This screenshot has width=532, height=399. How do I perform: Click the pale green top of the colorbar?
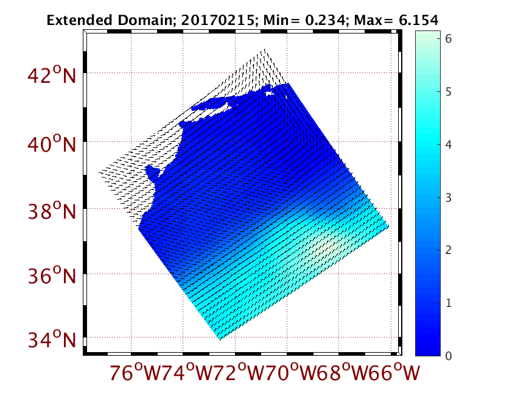point(428,37)
